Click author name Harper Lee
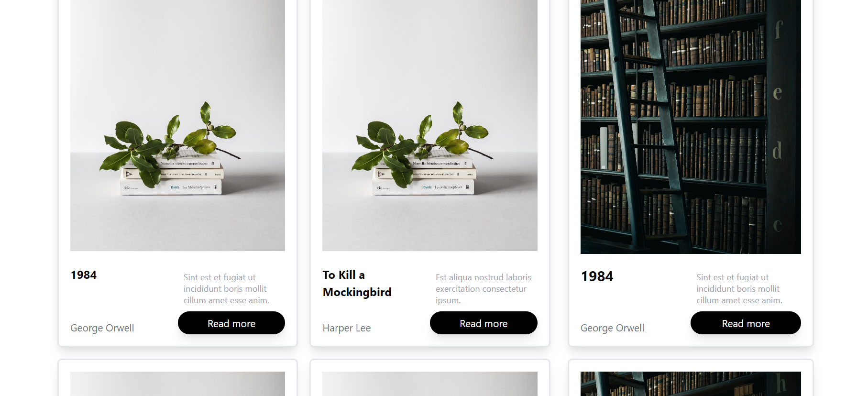The width and height of the screenshot is (868, 396). click(x=347, y=328)
